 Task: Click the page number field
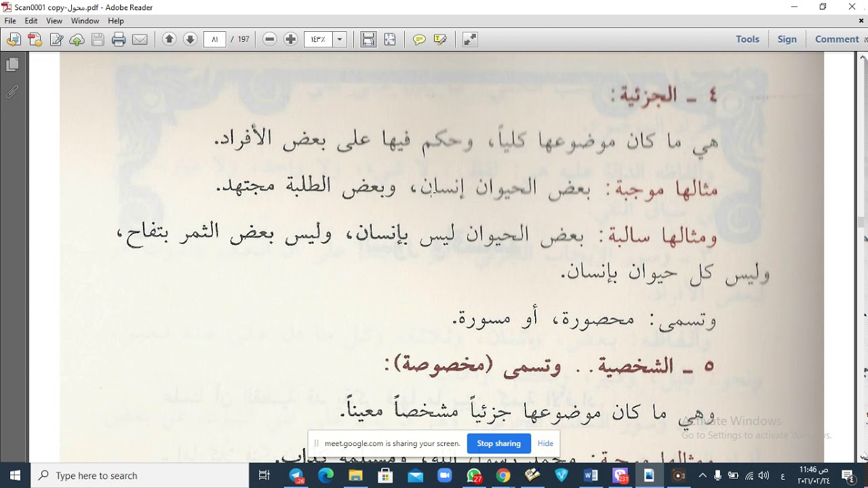pyautogui.click(x=214, y=39)
